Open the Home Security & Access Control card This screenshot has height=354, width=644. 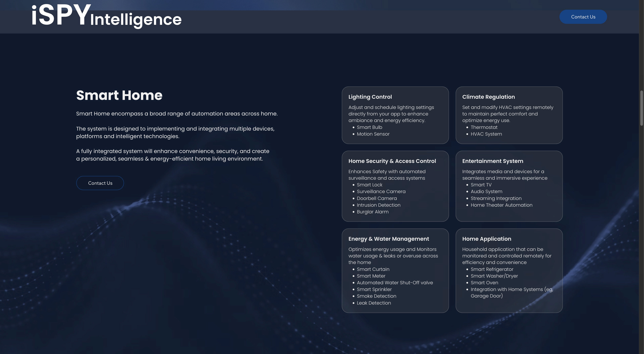click(x=392, y=161)
